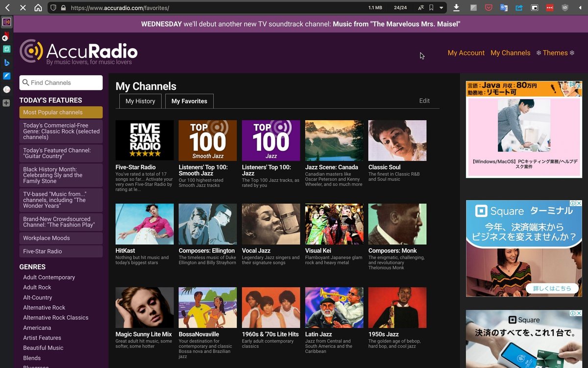Open the chevron dropdown beside the bookmark icon
This screenshot has width=588, height=368.
(442, 7)
